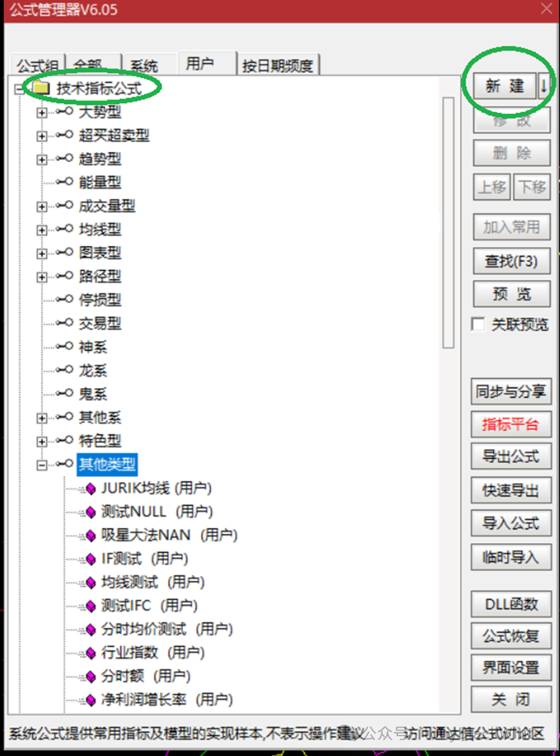Click the magenta icon of IF测试
560x756 pixels.
tap(90, 559)
